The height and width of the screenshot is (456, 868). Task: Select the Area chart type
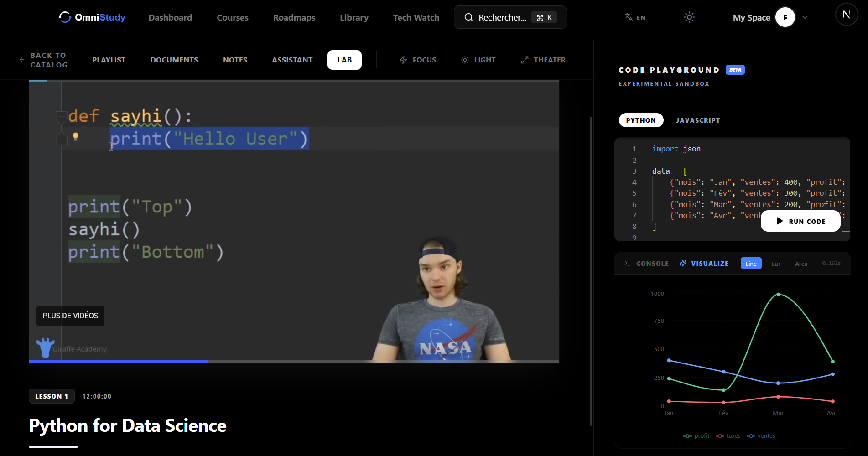800,264
